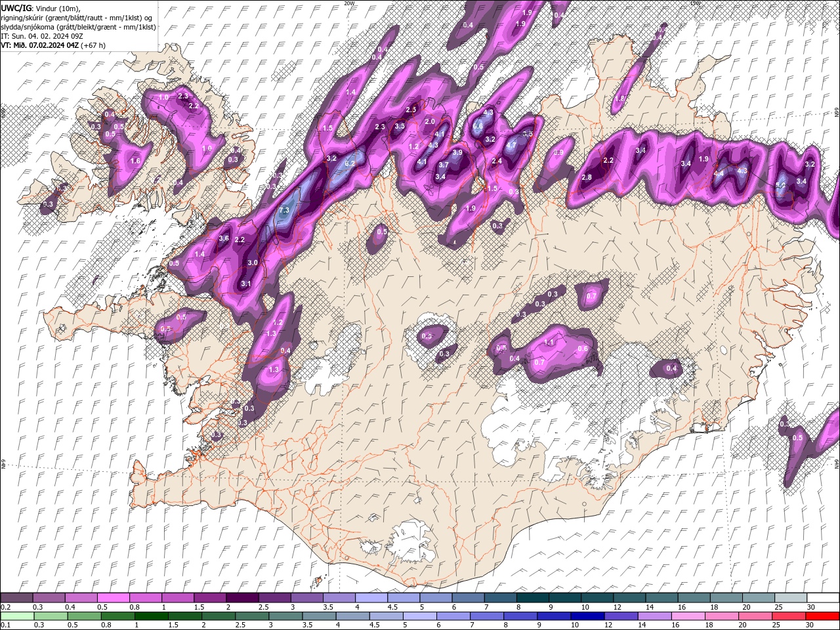Select the bright red 30 swatch in rain scale
This screenshot has height=630, width=840.
point(822,616)
